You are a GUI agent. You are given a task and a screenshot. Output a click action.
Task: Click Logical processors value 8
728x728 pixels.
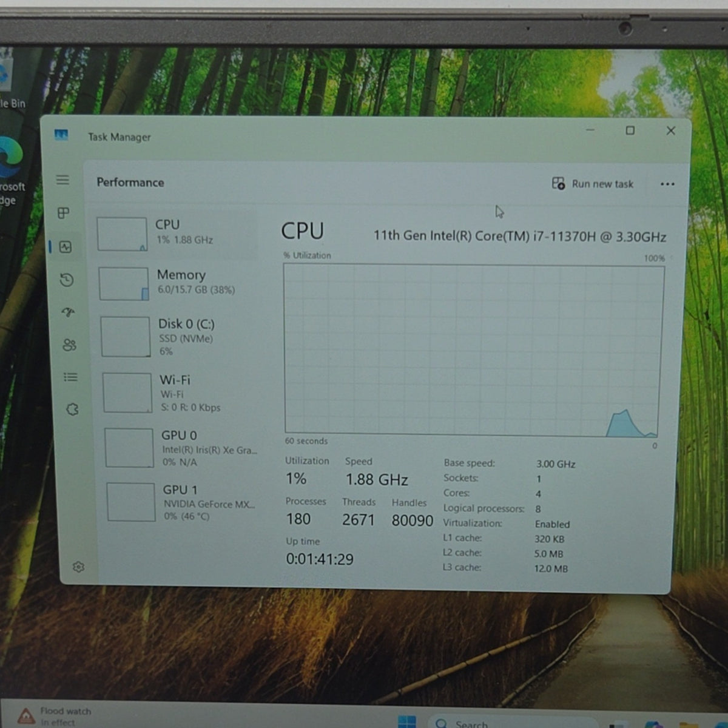[538, 509]
